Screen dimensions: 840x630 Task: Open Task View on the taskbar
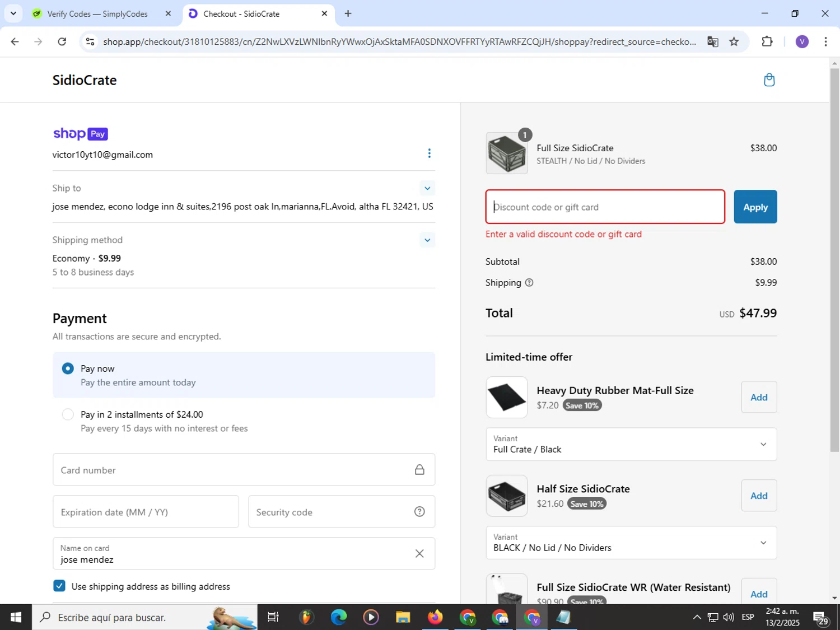[273, 617]
